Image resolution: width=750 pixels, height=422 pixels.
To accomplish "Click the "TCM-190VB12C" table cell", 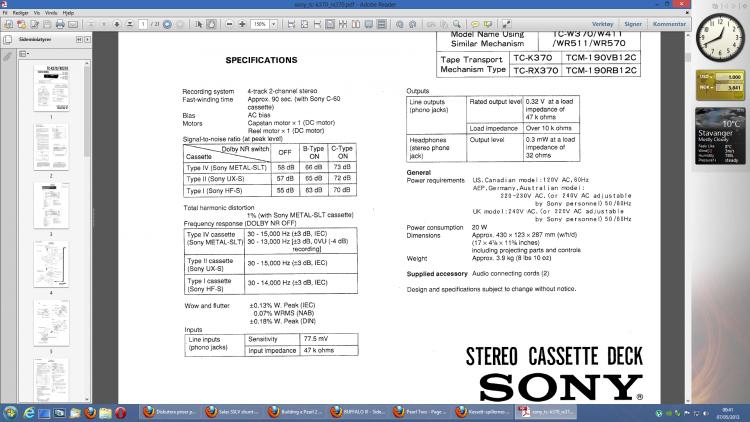I will [601, 57].
